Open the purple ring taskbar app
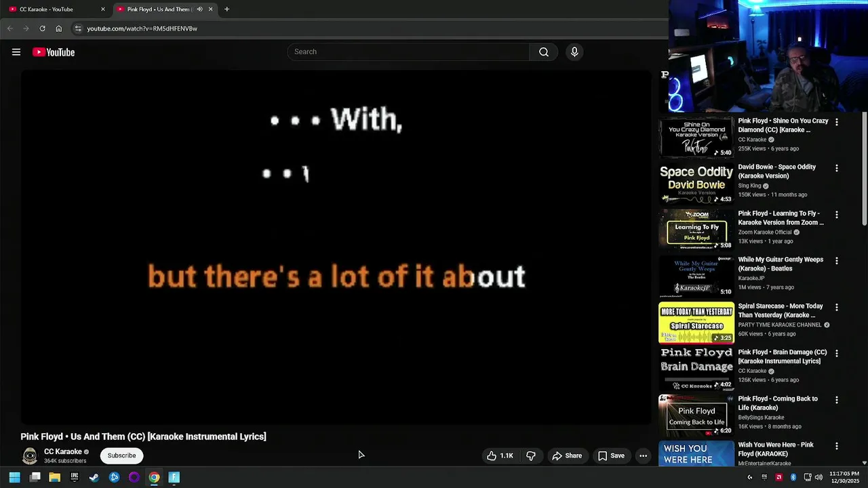This screenshot has width=868, height=488. click(134, 477)
